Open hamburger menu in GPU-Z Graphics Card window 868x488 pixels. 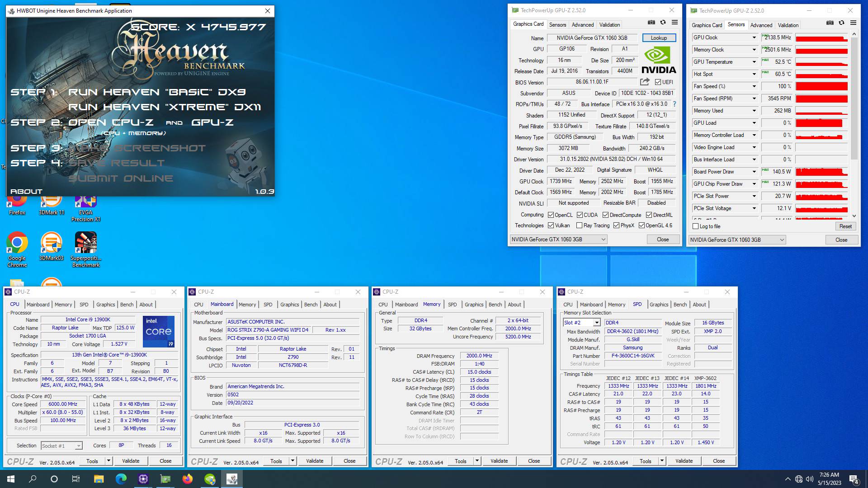(675, 23)
